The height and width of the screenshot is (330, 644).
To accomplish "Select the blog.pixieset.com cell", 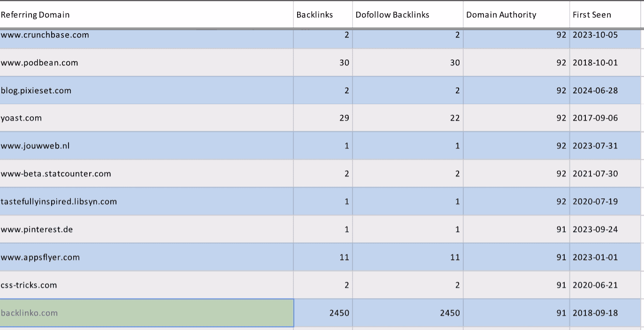I will [146, 90].
